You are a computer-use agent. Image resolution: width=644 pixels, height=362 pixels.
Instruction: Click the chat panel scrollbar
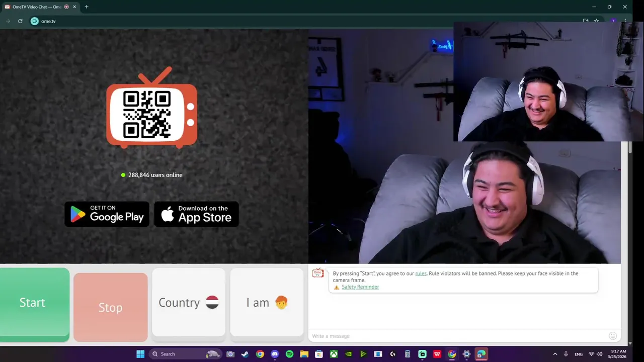coord(630,148)
